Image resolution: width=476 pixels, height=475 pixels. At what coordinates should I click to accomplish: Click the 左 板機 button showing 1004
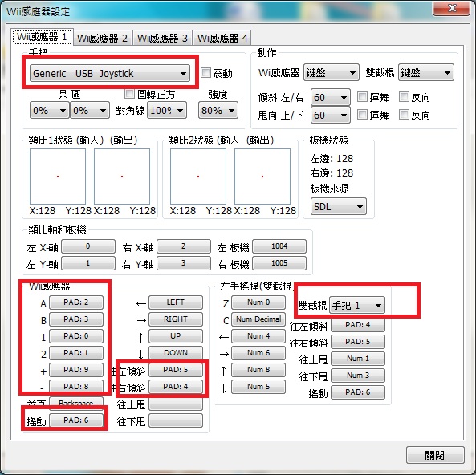pos(279,246)
